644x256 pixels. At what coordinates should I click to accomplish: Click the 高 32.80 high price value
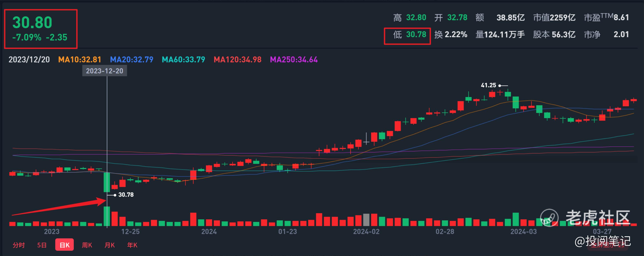click(410, 17)
